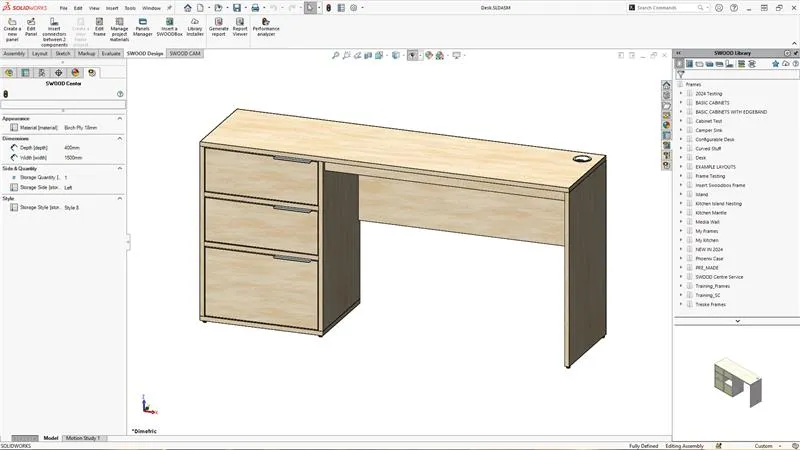
Task: Click the desk preview thumbnail
Action: click(736, 380)
